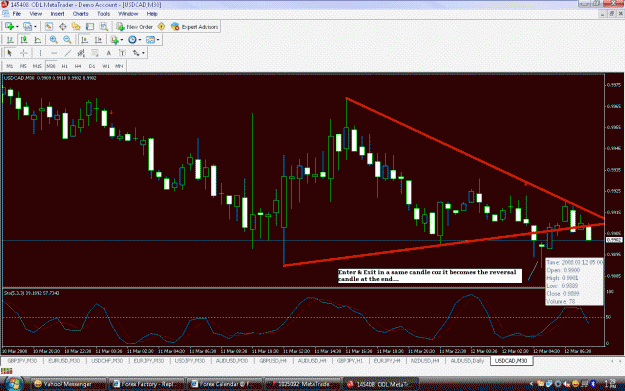Switch timeframe to M5
Viewport: 625px width, 391px height.
point(24,66)
